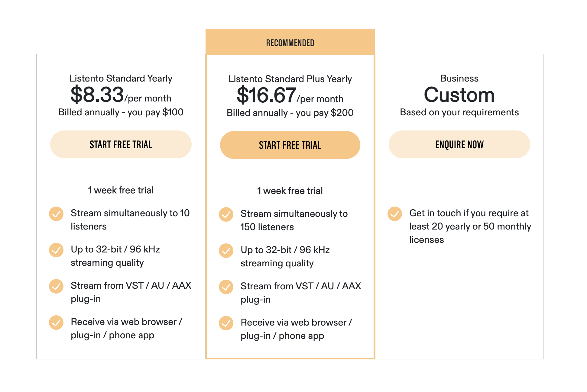Click the $8.33 per month price

(x=121, y=95)
